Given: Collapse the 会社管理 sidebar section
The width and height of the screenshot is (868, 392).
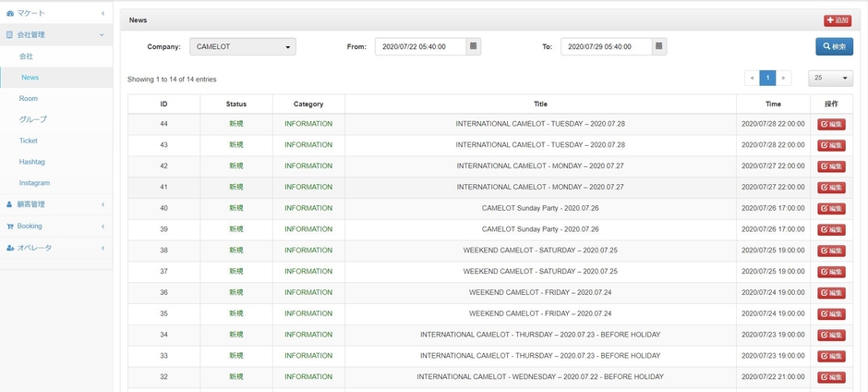Looking at the screenshot, I should [x=55, y=35].
